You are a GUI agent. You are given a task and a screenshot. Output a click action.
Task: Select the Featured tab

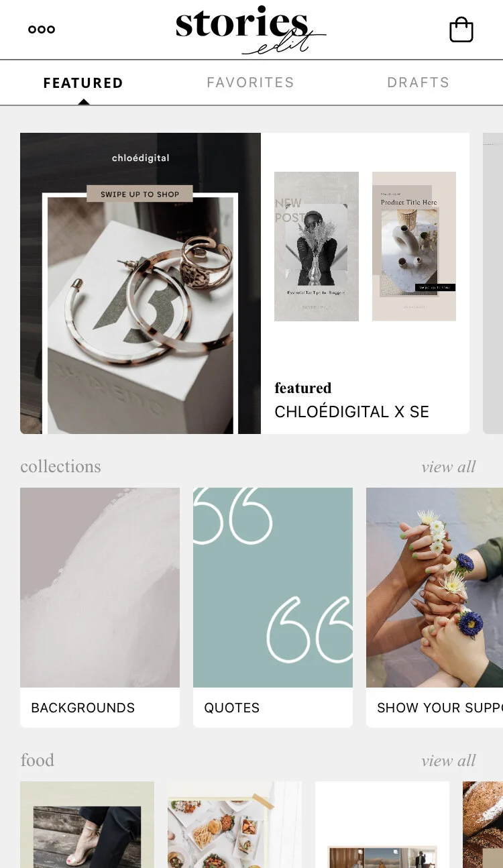pyautogui.click(x=83, y=83)
